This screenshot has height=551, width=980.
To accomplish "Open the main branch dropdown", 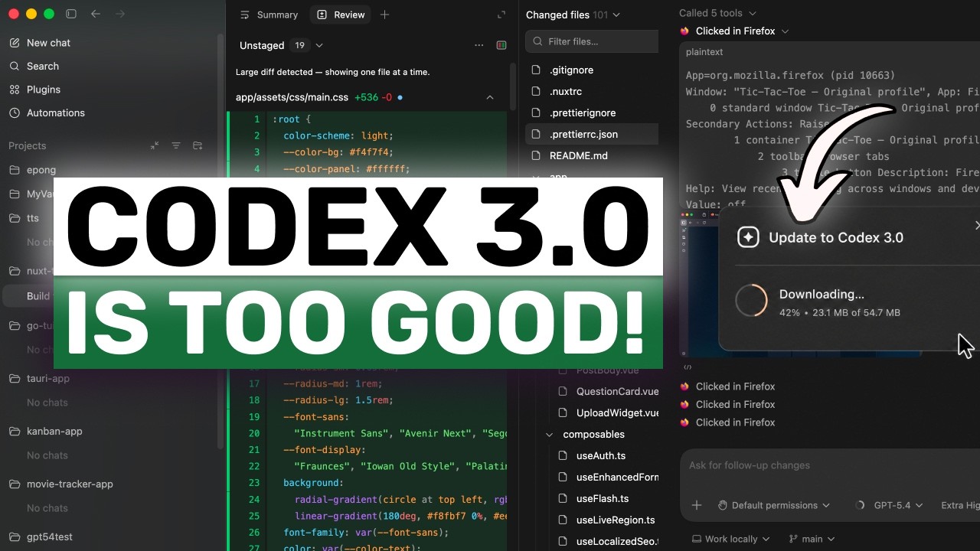I will (812, 539).
